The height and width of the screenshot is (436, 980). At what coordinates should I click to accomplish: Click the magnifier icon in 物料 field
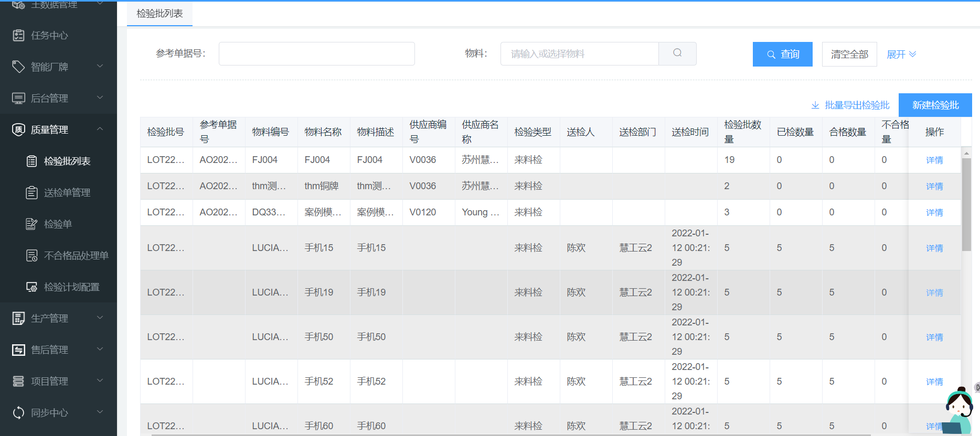(677, 53)
